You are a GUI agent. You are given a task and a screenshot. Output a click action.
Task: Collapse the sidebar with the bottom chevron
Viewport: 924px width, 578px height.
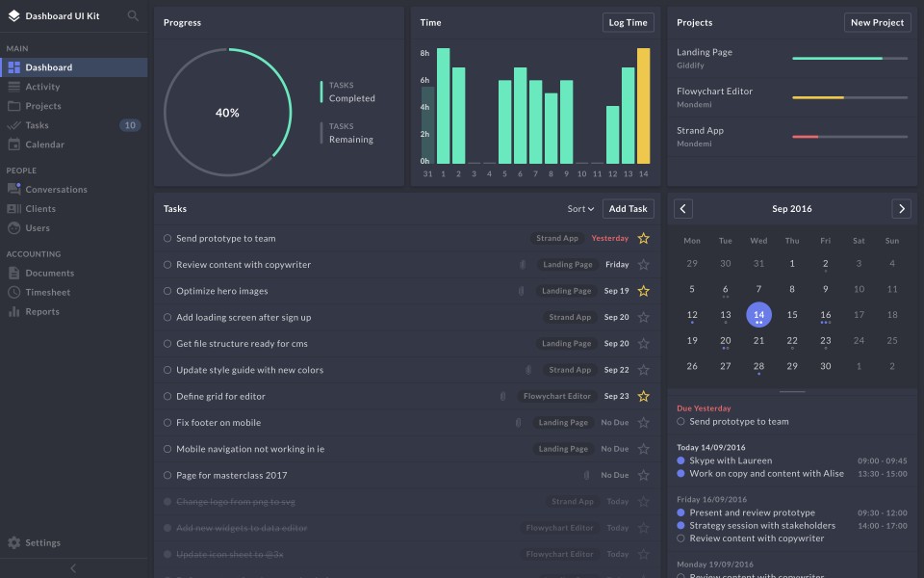click(x=73, y=568)
